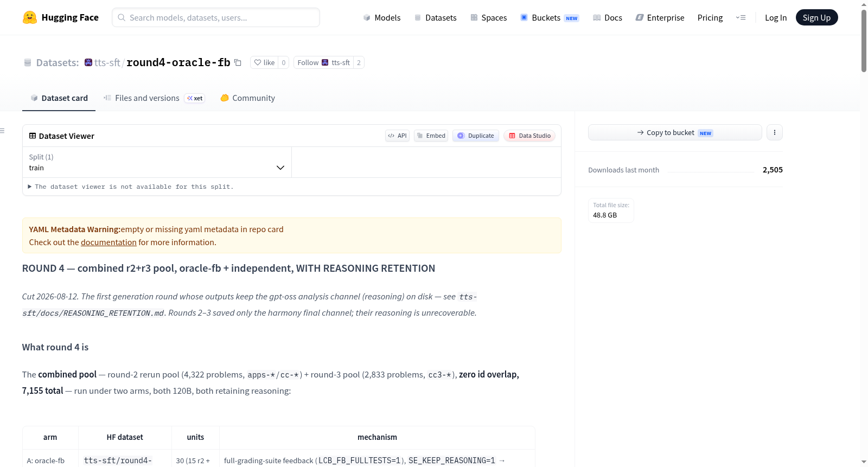The image size is (868, 467).
Task: Click the Datasets: breadcrumb label
Action: (x=58, y=62)
